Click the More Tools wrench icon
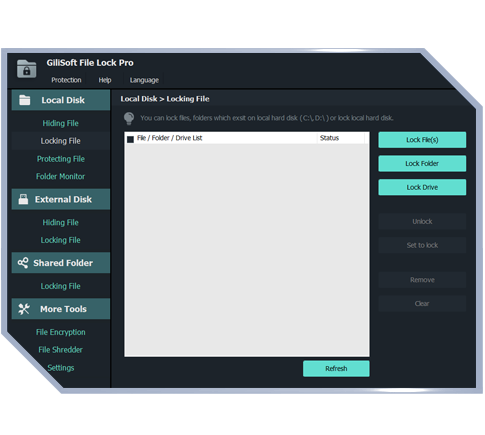The height and width of the screenshot is (435, 485). coord(24,309)
